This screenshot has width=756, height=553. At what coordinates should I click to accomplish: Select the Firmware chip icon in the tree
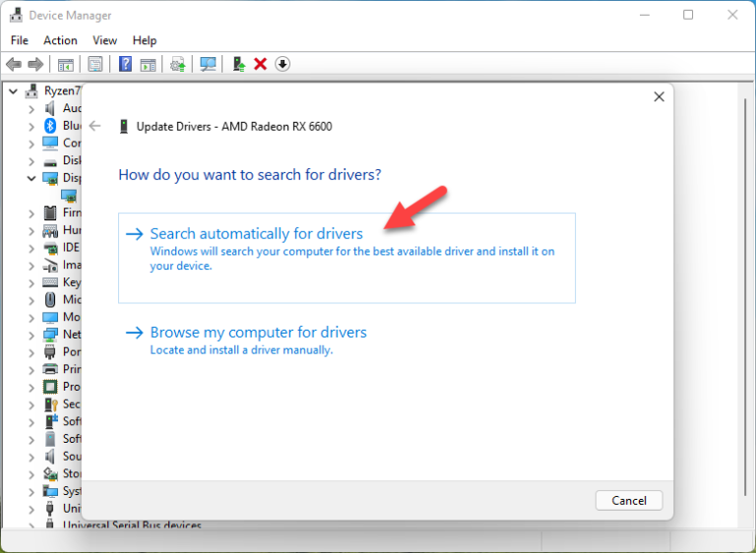[50, 213]
